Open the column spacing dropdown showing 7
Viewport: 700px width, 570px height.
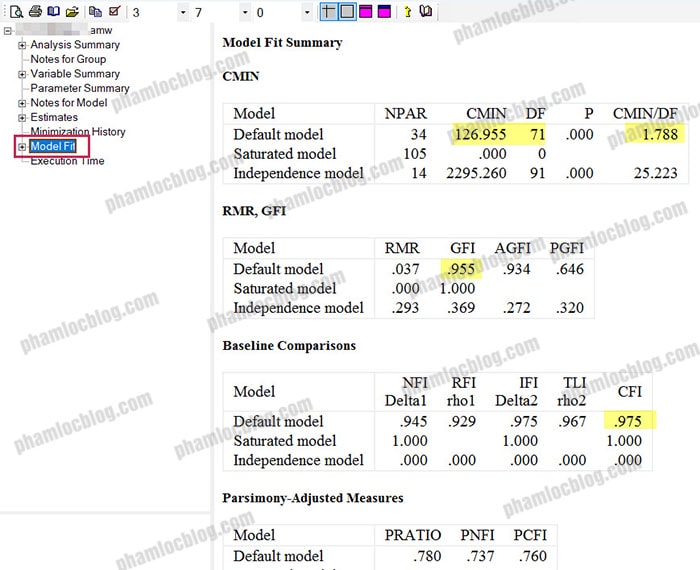[245, 13]
